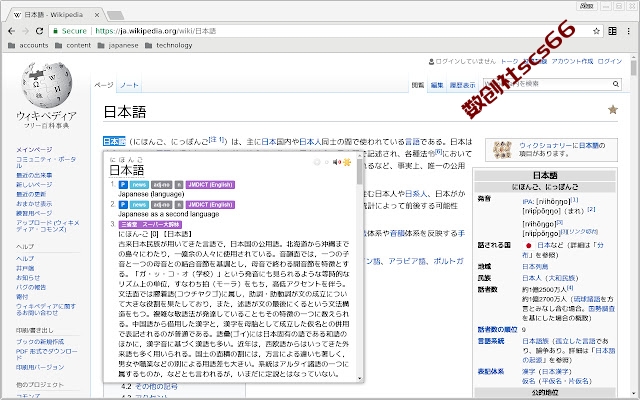Click the Wikipedia globe logo
This screenshot has height=400, width=640.
tap(47, 85)
